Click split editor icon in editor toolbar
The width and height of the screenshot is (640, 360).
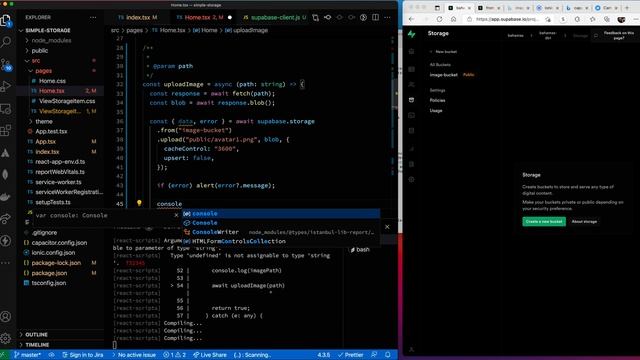[x=375, y=18]
